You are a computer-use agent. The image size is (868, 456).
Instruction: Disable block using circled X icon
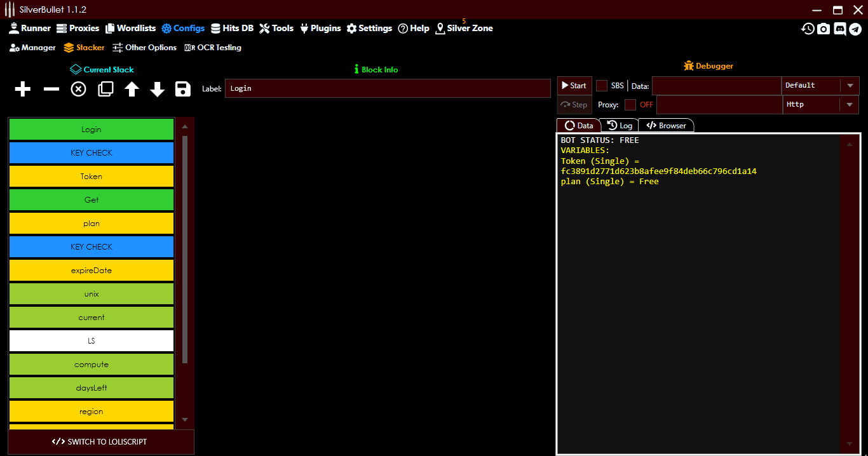78,90
